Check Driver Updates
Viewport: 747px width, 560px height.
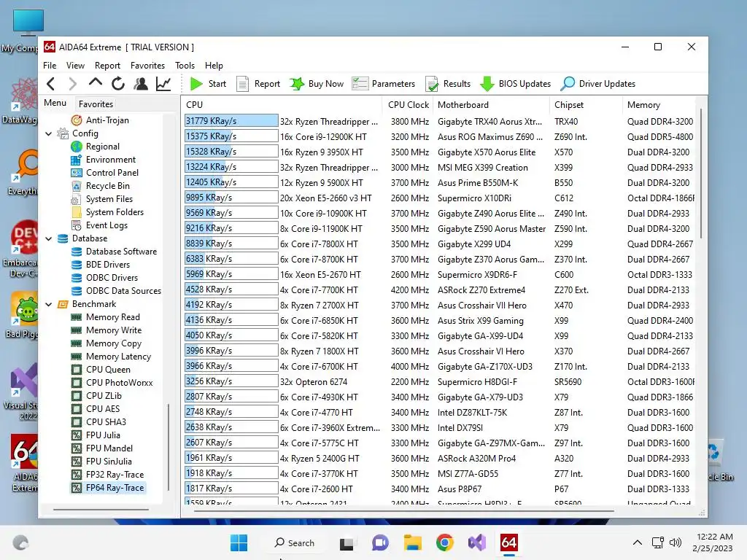point(598,84)
